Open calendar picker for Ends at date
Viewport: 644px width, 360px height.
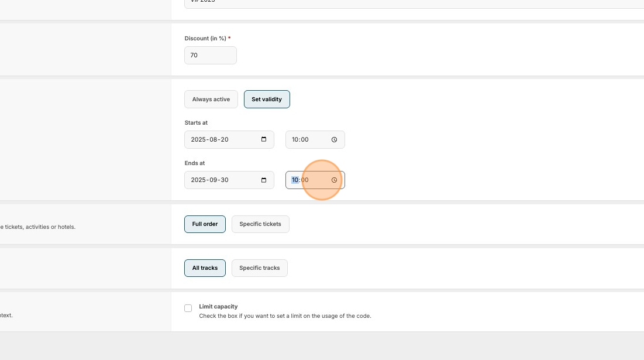(x=264, y=180)
